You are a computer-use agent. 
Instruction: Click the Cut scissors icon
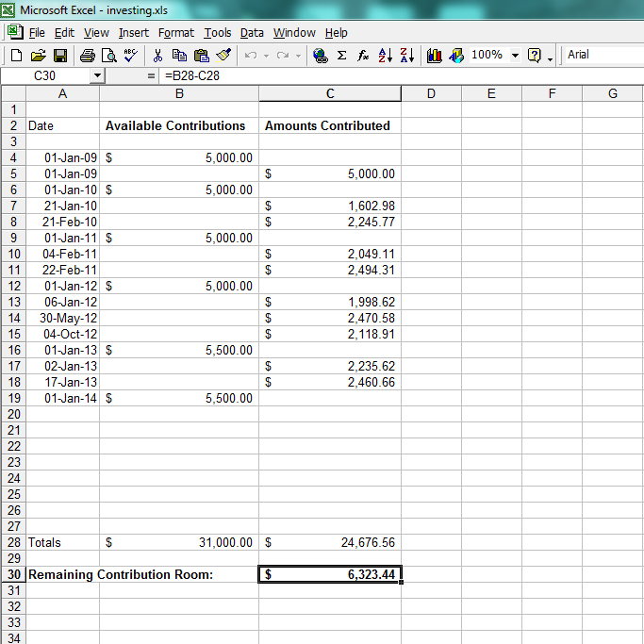coord(157,55)
